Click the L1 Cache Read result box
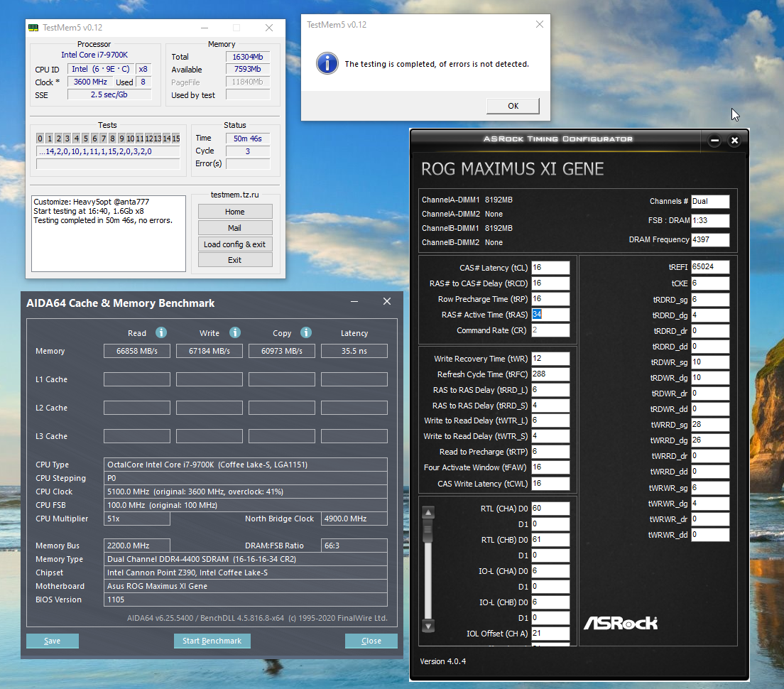Viewport: 784px width, 689px height. coord(137,379)
